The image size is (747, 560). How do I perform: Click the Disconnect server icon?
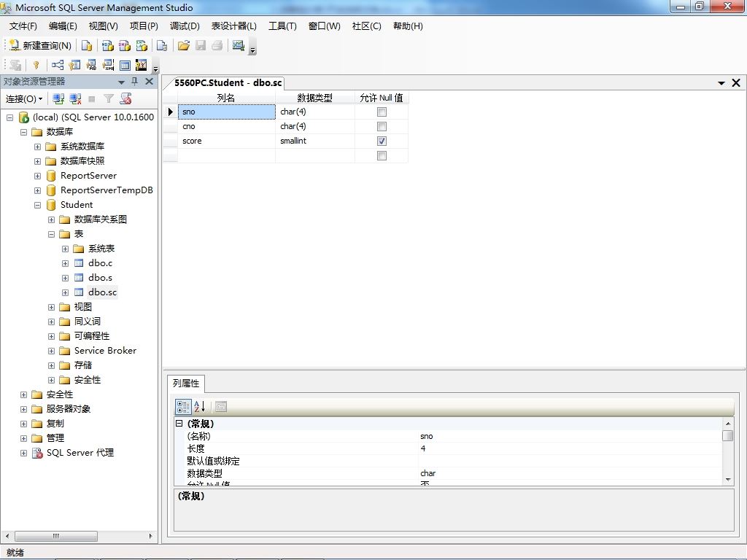coord(75,98)
